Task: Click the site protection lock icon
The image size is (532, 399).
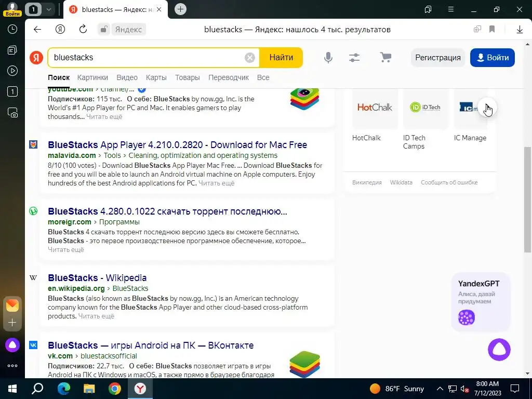Action: [103, 30]
